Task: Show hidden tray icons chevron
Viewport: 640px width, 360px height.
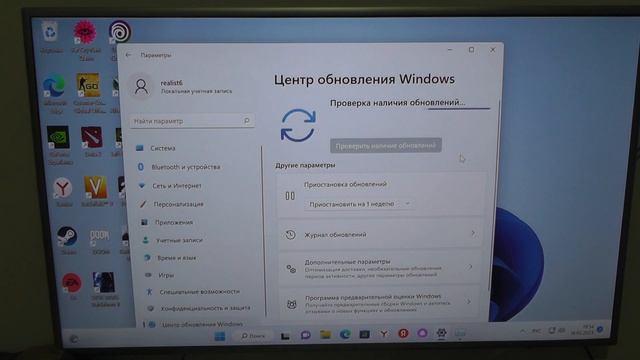Action: coord(523,331)
